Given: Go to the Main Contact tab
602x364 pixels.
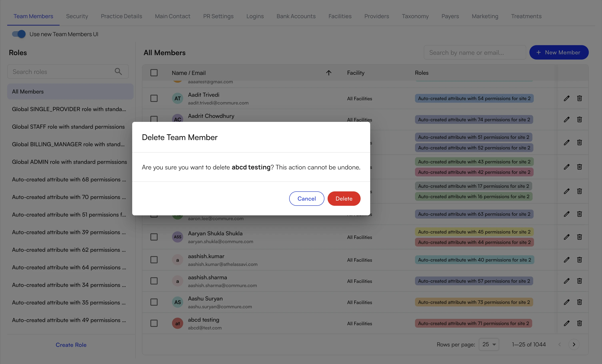Looking at the screenshot, I should tap(172, 16).
